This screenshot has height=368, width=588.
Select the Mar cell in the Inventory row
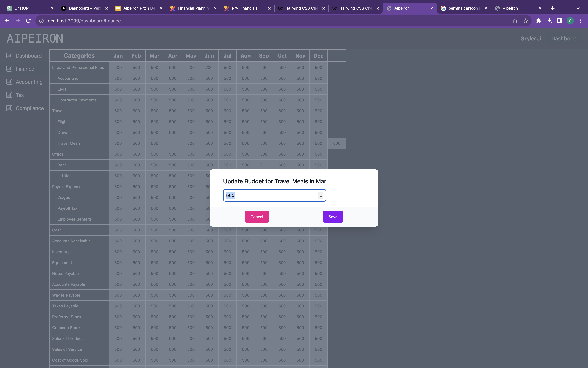pos(154,252)
